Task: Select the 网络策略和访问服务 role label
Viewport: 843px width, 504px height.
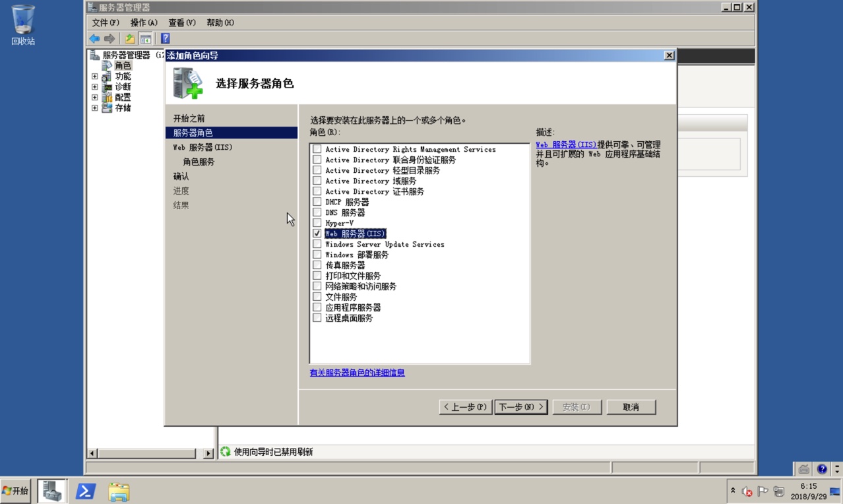Action: point(361,286)
